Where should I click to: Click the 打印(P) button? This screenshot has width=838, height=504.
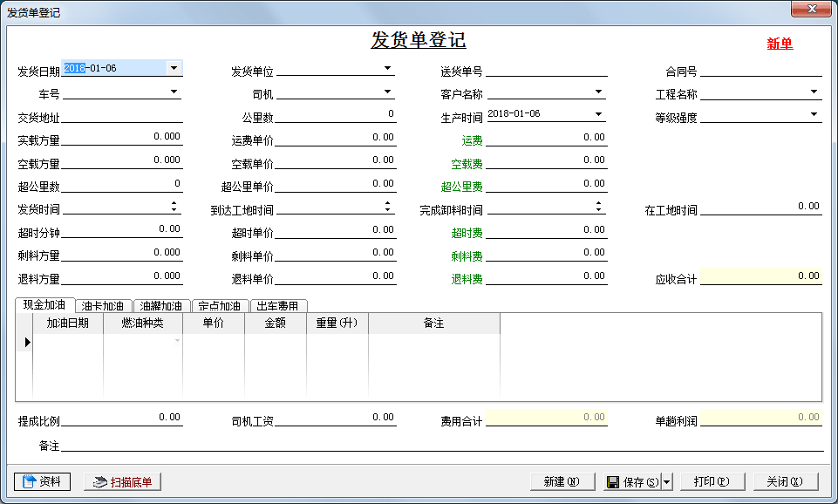712,481
